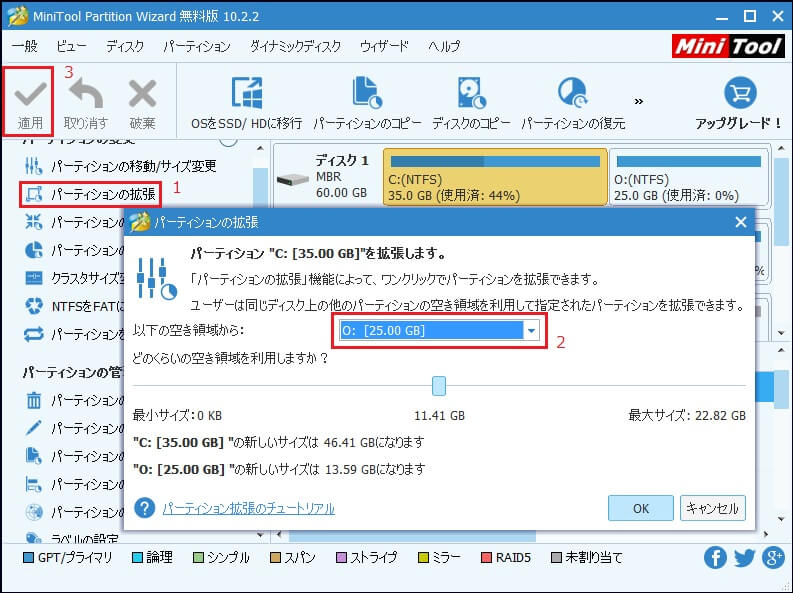Click the ミラー legend swatch

point(423,558)
